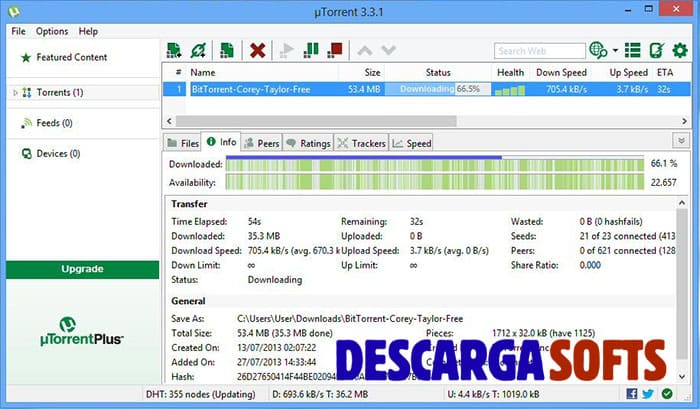Switch to the Peers tab

(x=262, y=143)
